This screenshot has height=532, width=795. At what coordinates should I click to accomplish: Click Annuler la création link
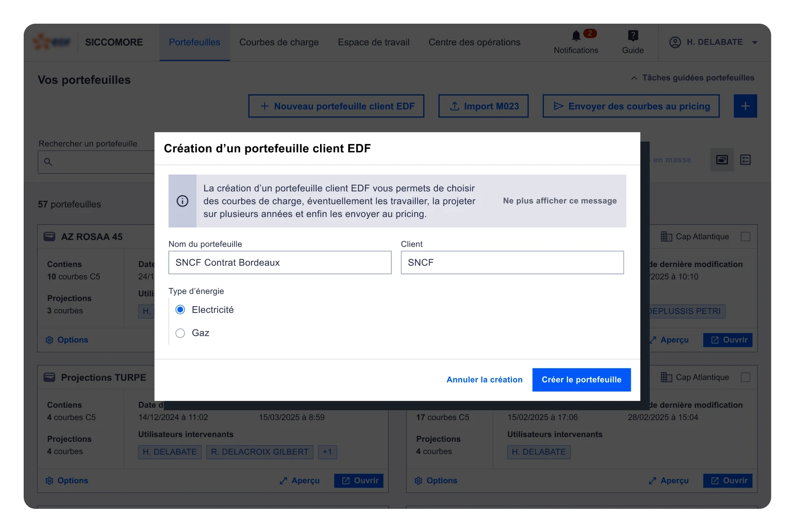pyautogui.click(x=484, y=380)
